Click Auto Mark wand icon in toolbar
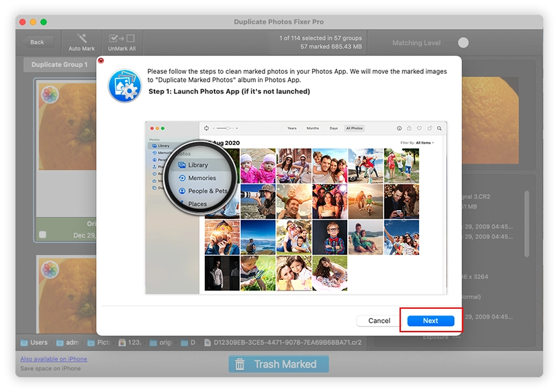Image resolution: width=558 pixels, height=392 pixels. [82, 38]
